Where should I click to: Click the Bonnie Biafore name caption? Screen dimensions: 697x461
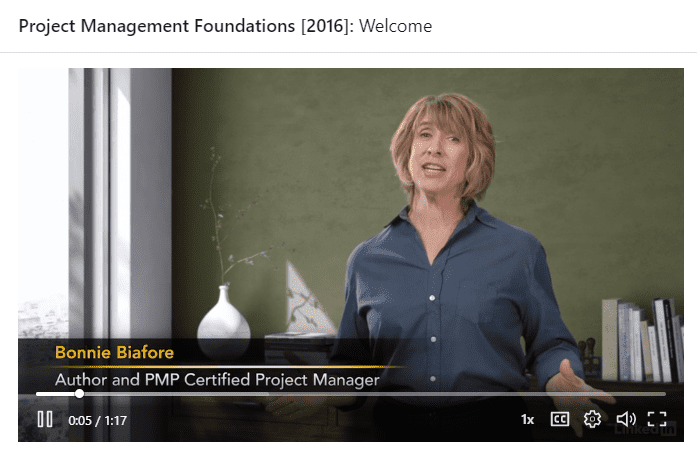click(114, 353)
